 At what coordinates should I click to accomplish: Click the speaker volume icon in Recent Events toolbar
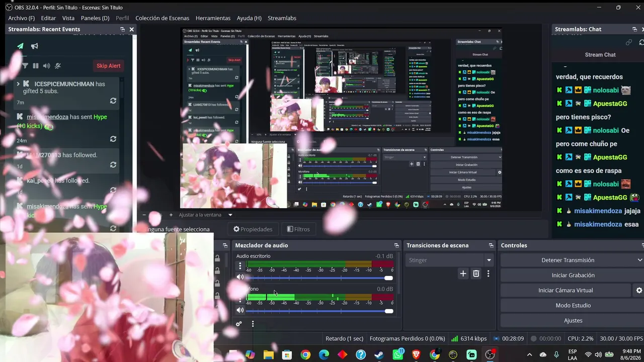click(46, 66)
